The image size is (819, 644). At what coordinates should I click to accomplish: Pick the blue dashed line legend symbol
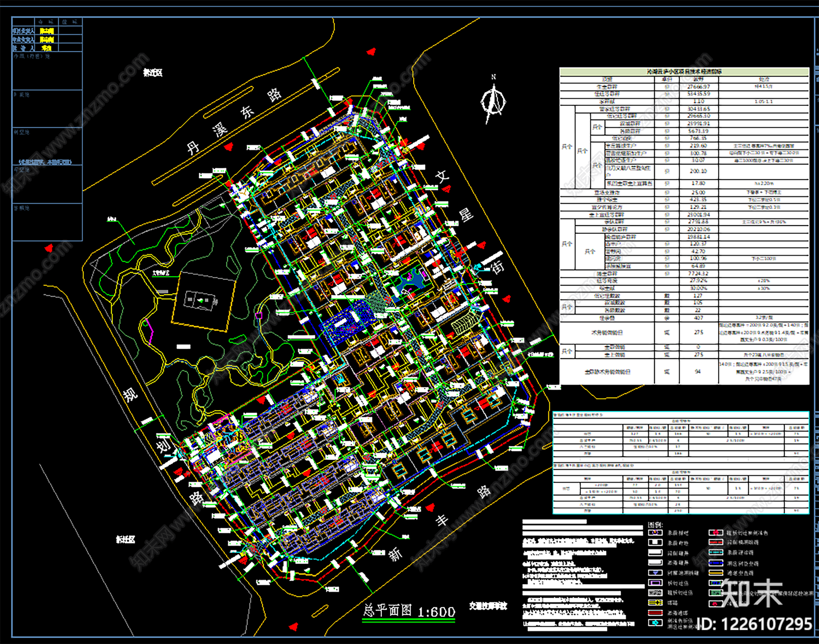click(x=716, y=563)
